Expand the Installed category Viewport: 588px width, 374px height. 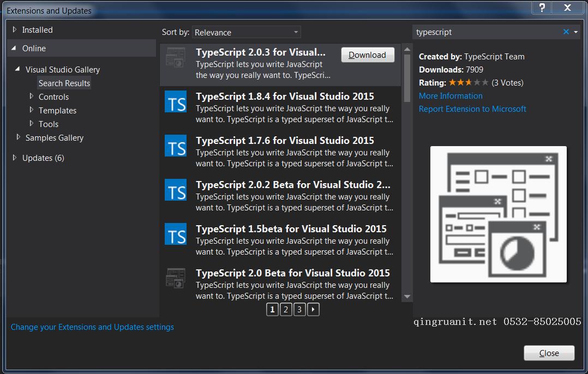pyautogui.click(x=15, y=30)
